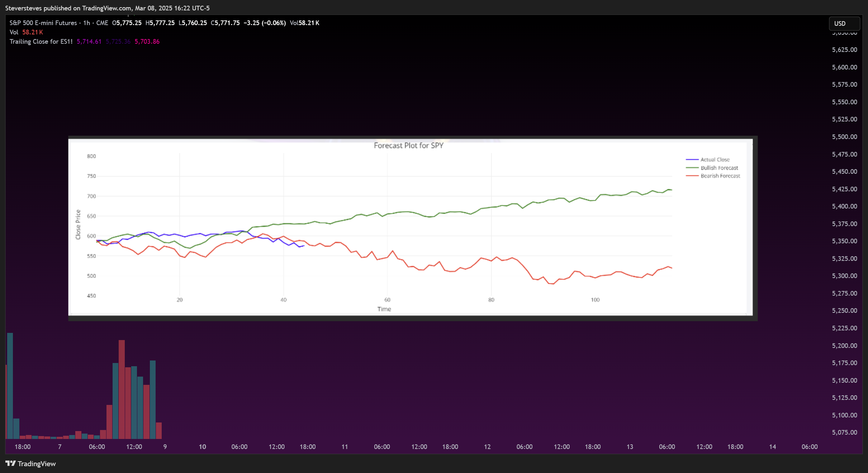The width and height of the screenshot is (868, 473).
Task: Click the 5,425.00 price scale label
Action: 844,189
